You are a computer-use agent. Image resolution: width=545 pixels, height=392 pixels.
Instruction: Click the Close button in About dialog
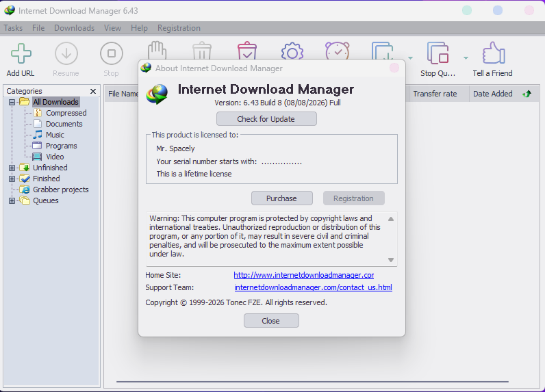point(271,320)
